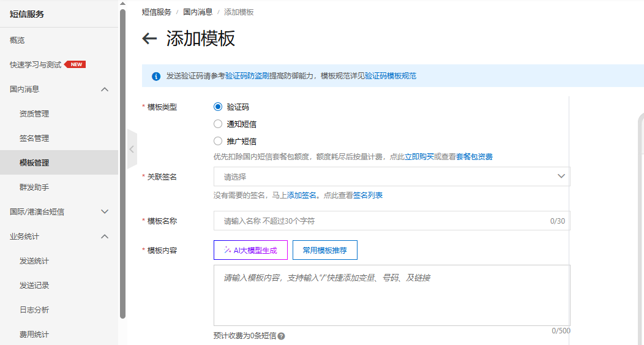
Task: Open the 关联签名 dropdown
Action: tap(392, 176)
